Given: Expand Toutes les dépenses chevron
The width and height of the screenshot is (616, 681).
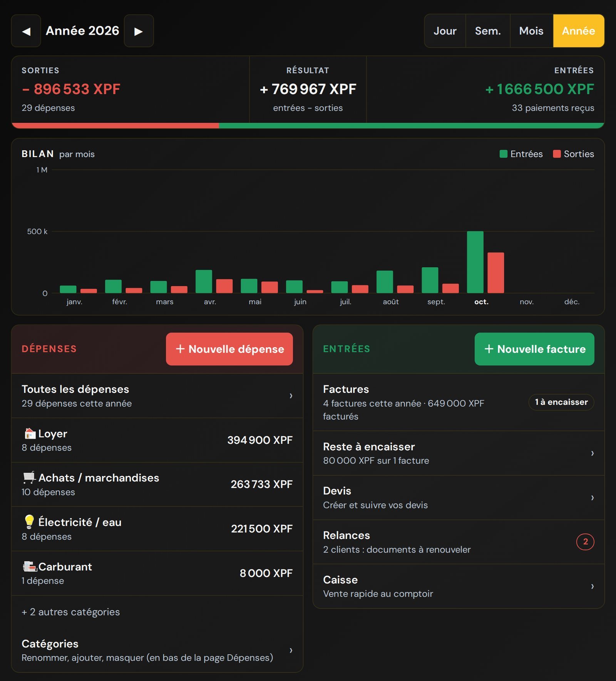Looking at the screenshot, I should tap(291, 396).
